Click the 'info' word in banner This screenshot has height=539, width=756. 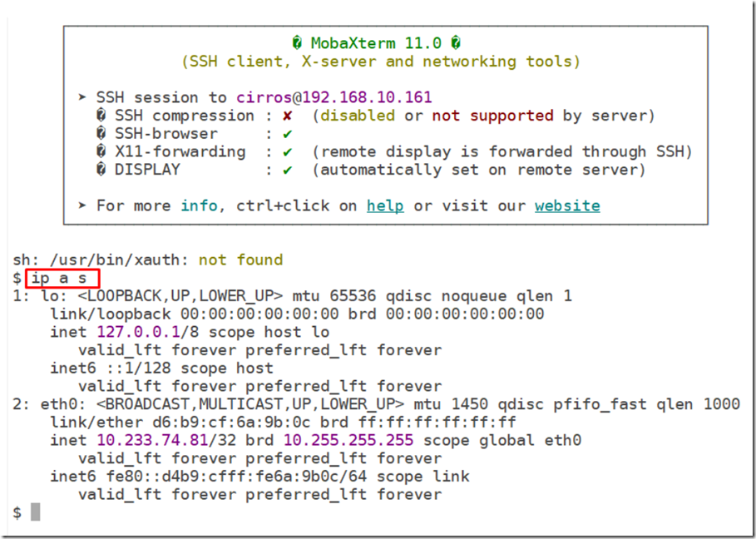coord(199,205)
